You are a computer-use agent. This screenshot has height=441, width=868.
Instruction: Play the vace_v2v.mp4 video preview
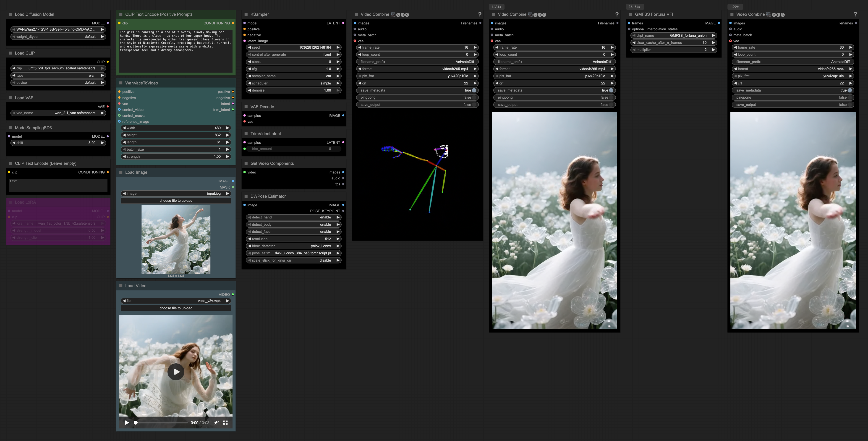coord(176,372)
